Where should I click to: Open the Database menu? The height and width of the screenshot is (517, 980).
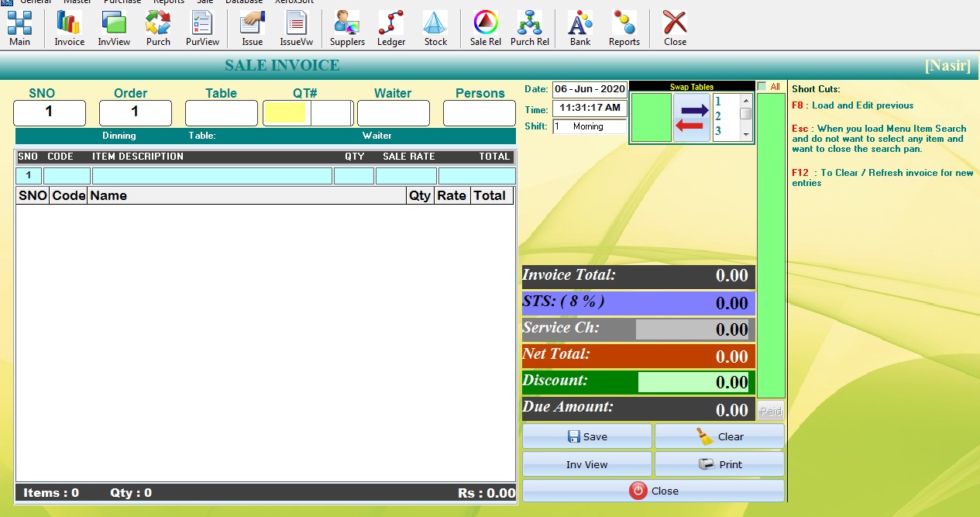(244, 2)
